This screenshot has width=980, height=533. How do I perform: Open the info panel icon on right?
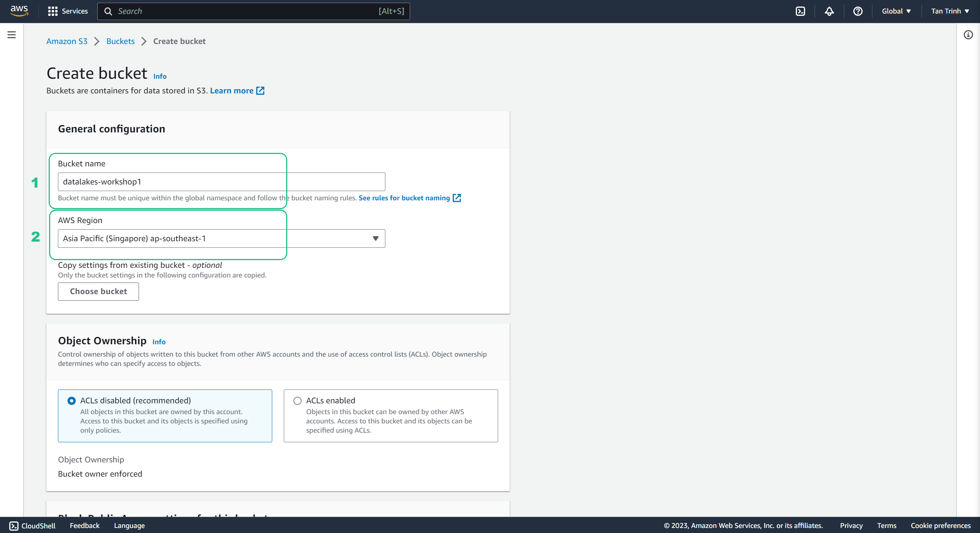point(968,35)
